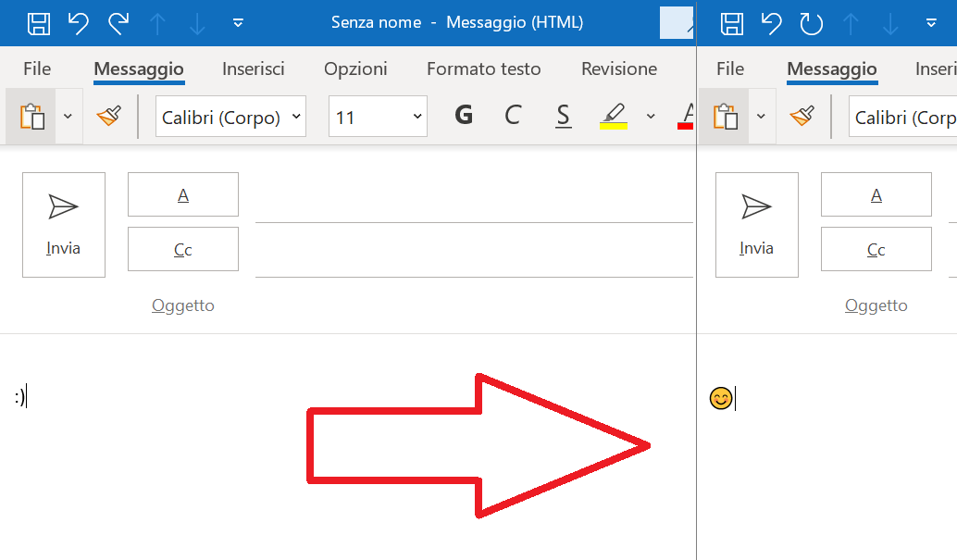The image size is (957, 560).
Task: Click the A recipient field in left window
Action: point(474,196)
